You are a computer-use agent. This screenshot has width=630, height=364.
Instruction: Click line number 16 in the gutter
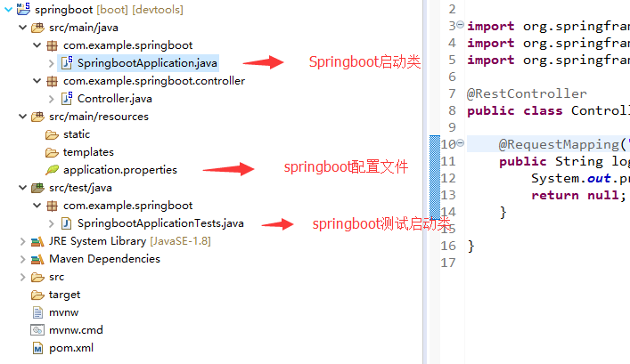click(448, 246)
